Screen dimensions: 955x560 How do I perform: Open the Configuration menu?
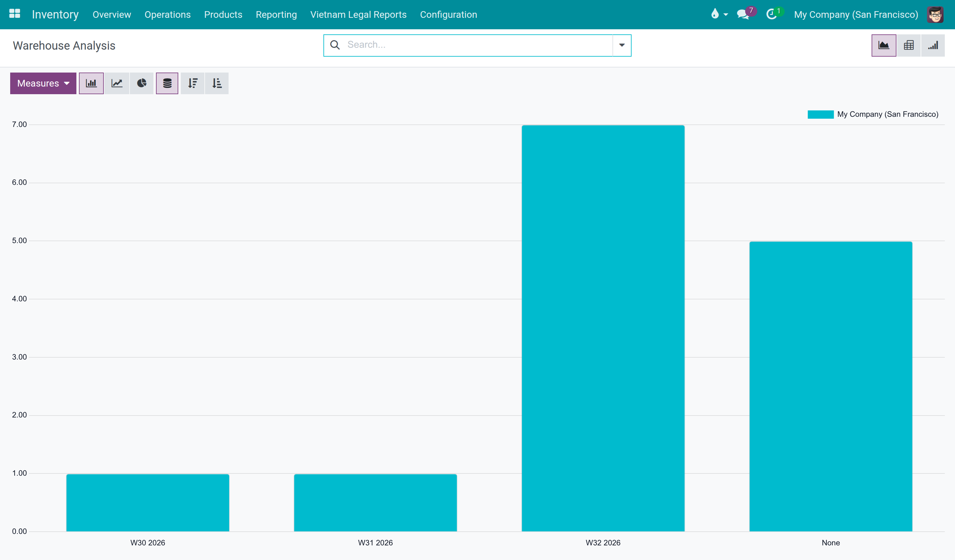(448, 14)
